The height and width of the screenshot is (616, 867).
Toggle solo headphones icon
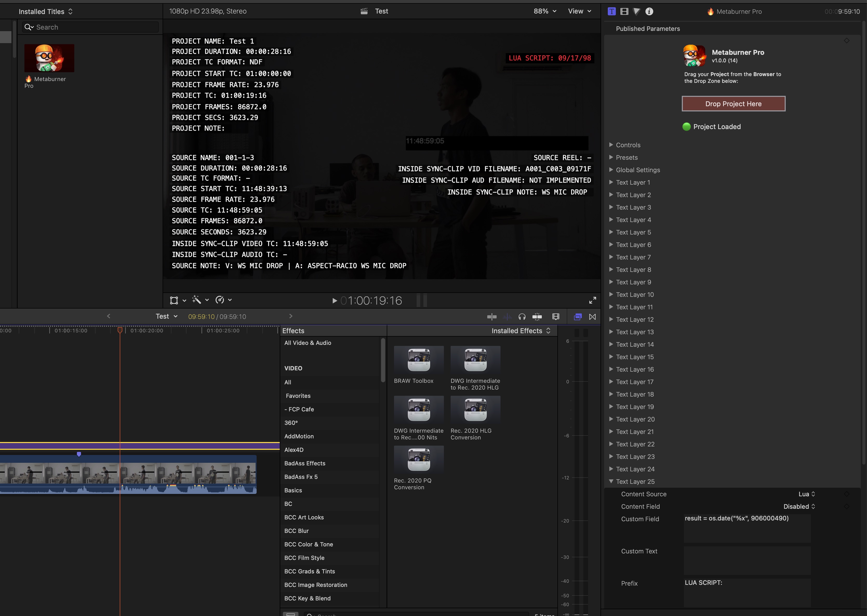(x=522, y=317)
